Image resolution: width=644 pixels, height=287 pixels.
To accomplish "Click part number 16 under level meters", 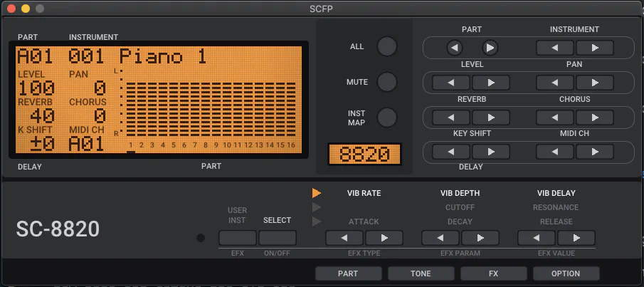I will tap(291, 145).
